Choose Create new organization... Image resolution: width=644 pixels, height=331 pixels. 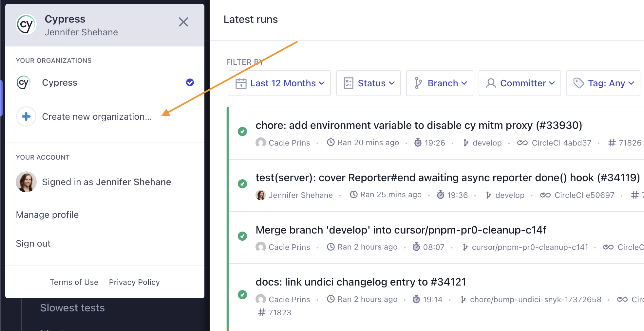[x=97, y=116]
